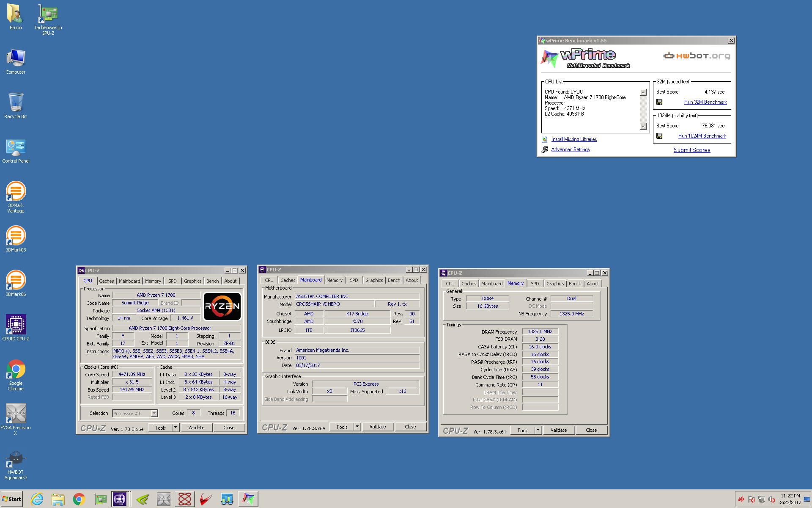Viewport: 812px width, 508px height.
Task: Click Chrome icon in the taskbar
Action: tap(79, 499)
